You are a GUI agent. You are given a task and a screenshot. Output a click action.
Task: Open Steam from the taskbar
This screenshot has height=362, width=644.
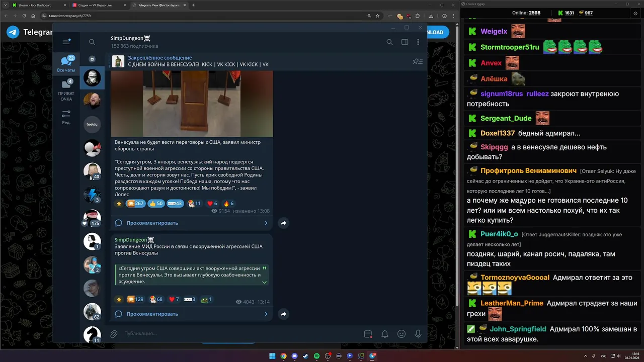(305, 356)
